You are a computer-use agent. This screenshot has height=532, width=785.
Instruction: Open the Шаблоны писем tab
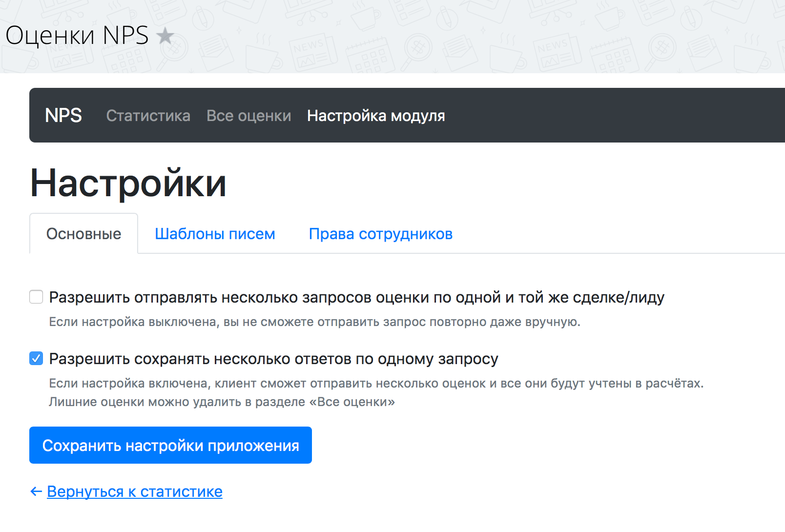pos(215,234)
